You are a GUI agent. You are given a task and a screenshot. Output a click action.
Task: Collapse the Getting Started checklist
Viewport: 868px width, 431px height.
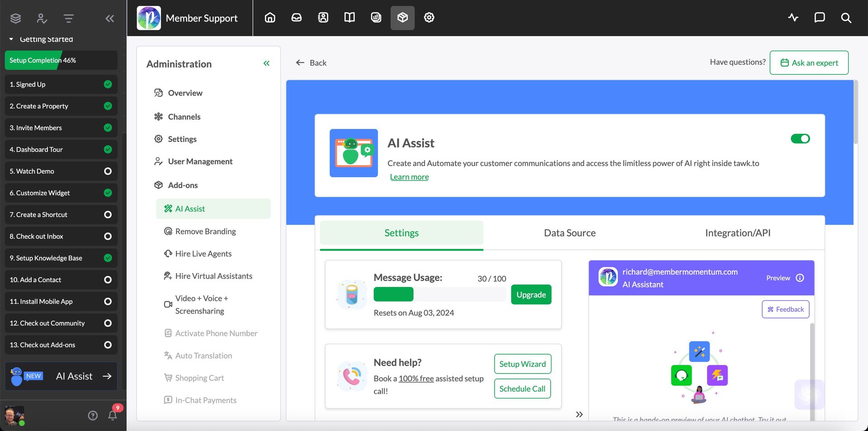click(x=12, y=39)
